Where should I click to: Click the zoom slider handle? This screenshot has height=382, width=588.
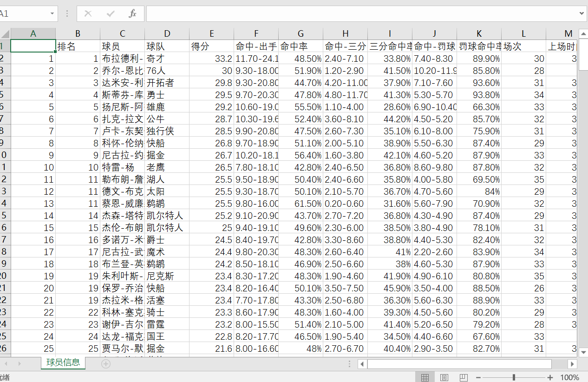click(514, 377)
